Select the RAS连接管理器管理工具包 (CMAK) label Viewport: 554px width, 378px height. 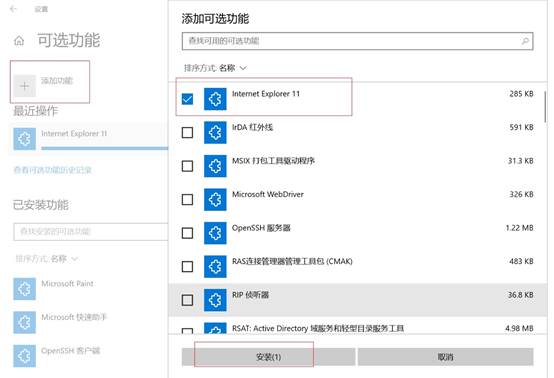point(292,261)
